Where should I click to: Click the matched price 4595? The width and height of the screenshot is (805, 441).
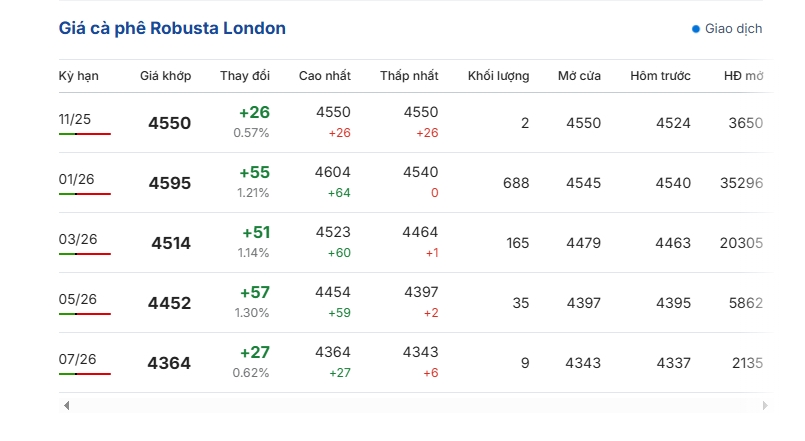click(x=169, y=184)
